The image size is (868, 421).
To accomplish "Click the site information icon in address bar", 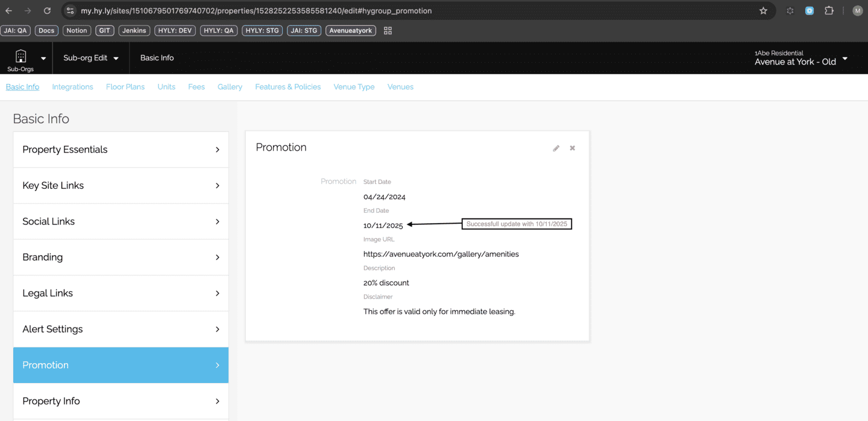I will click(x=70, y=11).
